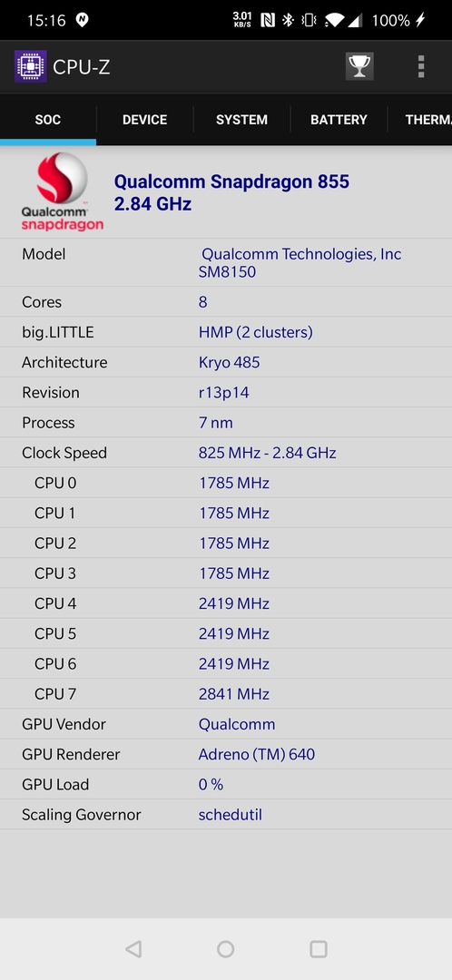
Task: Tap the Scaling Governor schedutil row
Action: [x=226, y=814]
